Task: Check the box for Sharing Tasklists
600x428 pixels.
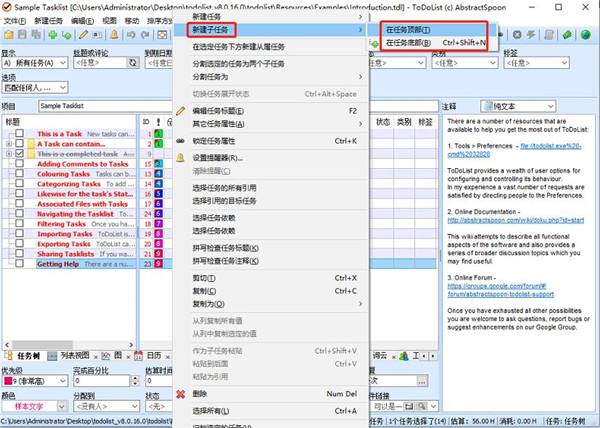Action: coord(20,253)
